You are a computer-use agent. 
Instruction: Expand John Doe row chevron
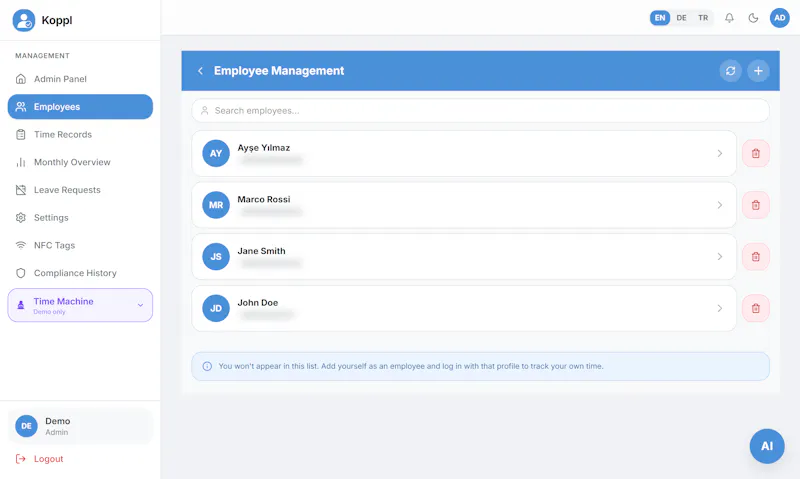719,309
